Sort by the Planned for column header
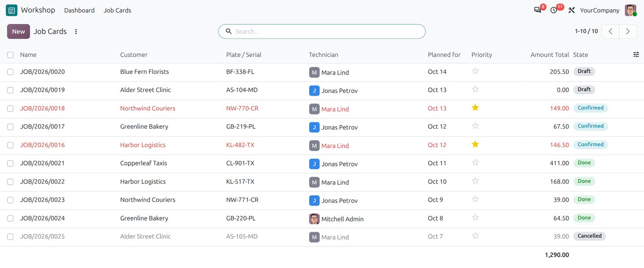644x268 pixels. [x=444, y=55]
